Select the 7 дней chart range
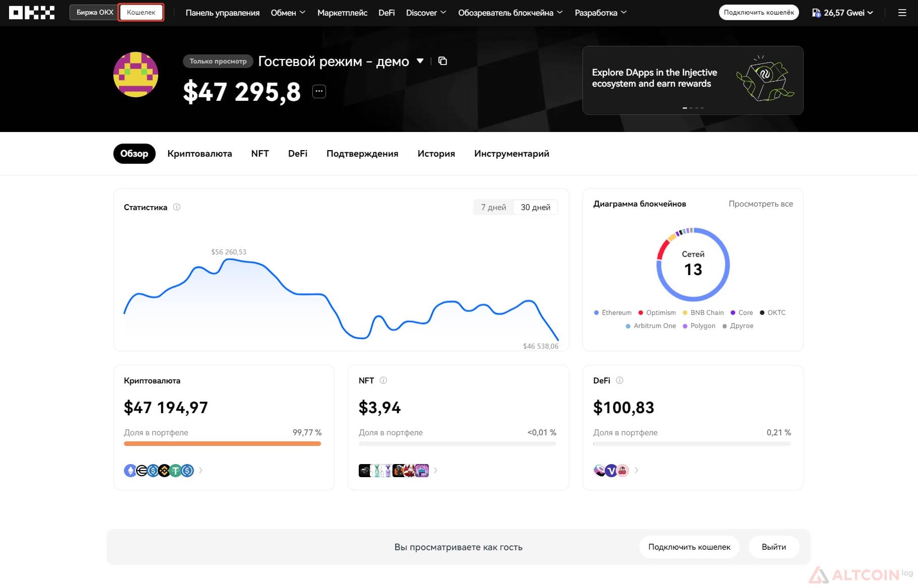Viewport: 918px width, 588px height. pyautogui.click(x=493, y=207)
